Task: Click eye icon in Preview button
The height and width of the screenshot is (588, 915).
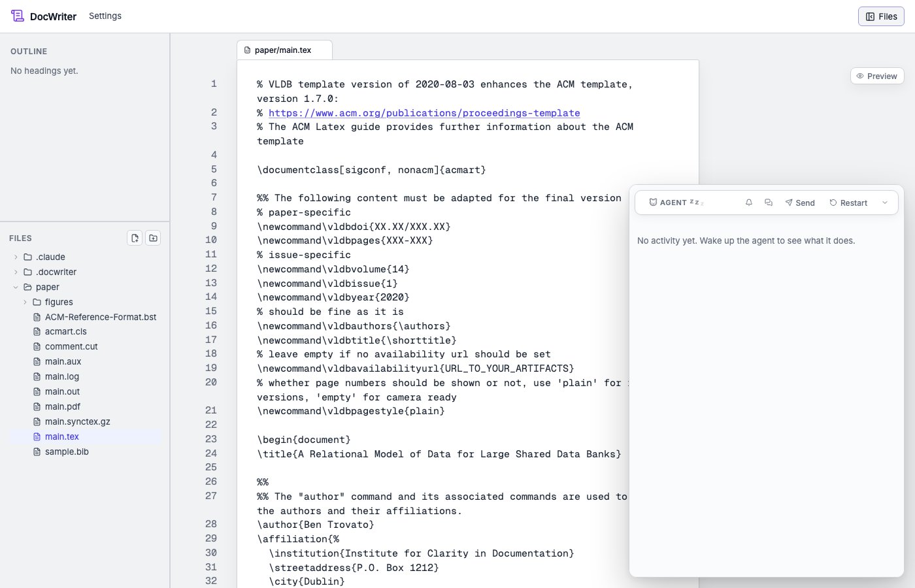Action: coord(860,76)
